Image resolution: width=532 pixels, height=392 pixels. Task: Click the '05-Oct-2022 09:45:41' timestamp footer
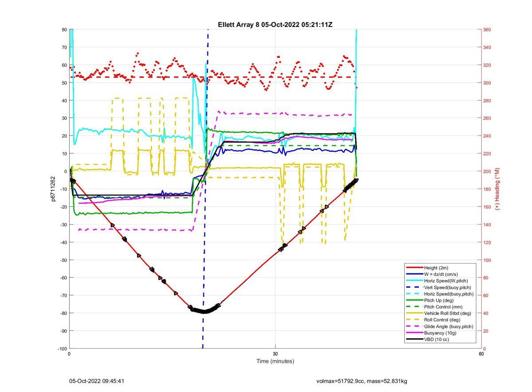(97, 381)
